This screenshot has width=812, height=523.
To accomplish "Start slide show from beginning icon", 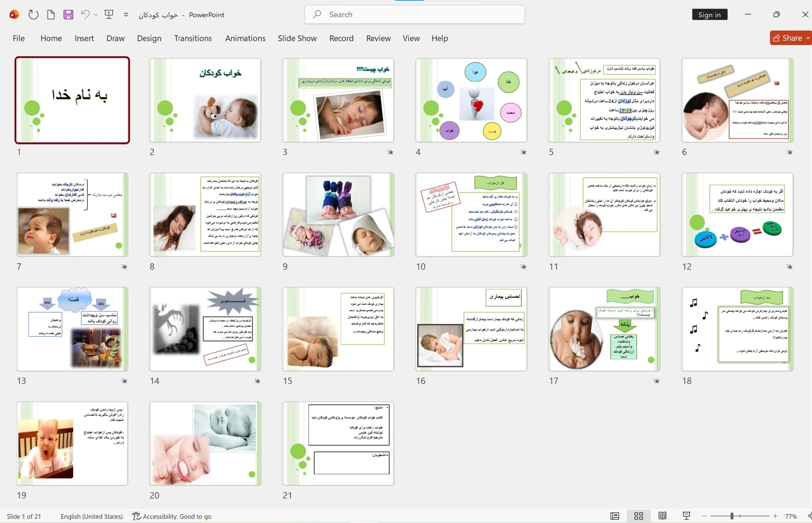I will point(109,14).
